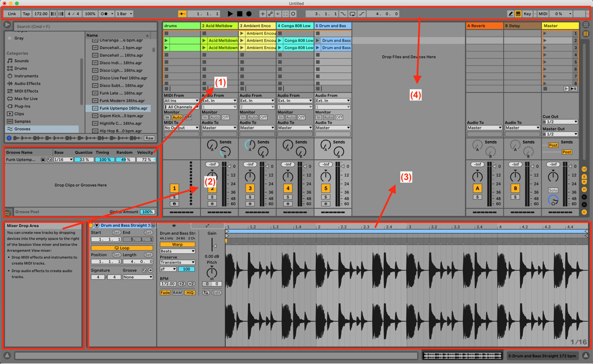593x364 pixels.
Task: Launch Master scene 1
Action: [x=545, y=33]
